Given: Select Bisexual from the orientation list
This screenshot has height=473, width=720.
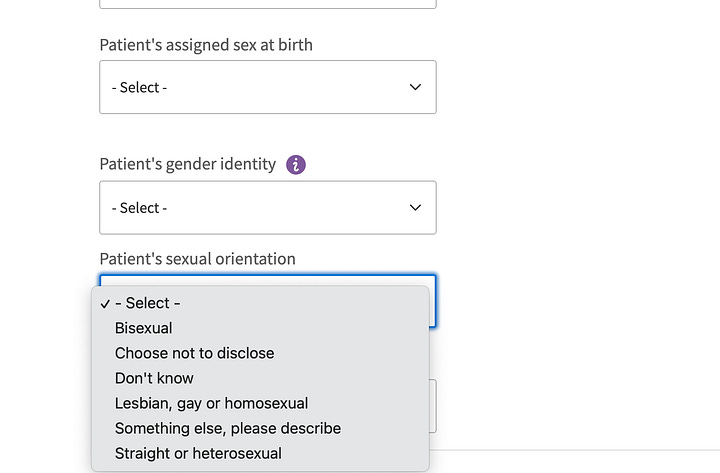Looking at the screenshot, I should point(144,328).
